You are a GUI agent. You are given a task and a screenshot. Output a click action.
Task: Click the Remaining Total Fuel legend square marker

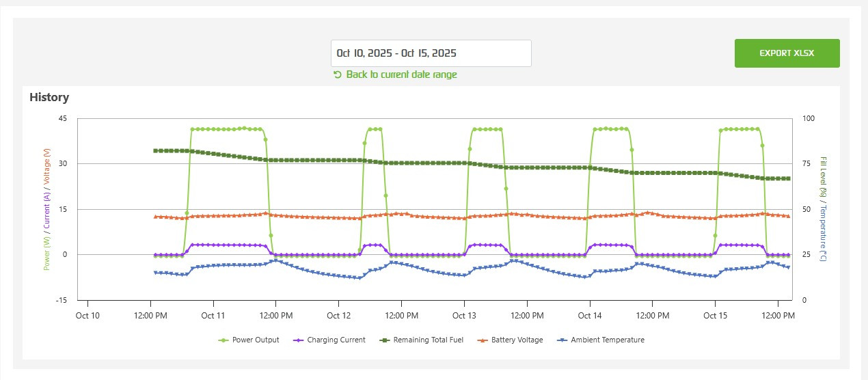pyautogui.click(x=384, y=340)
